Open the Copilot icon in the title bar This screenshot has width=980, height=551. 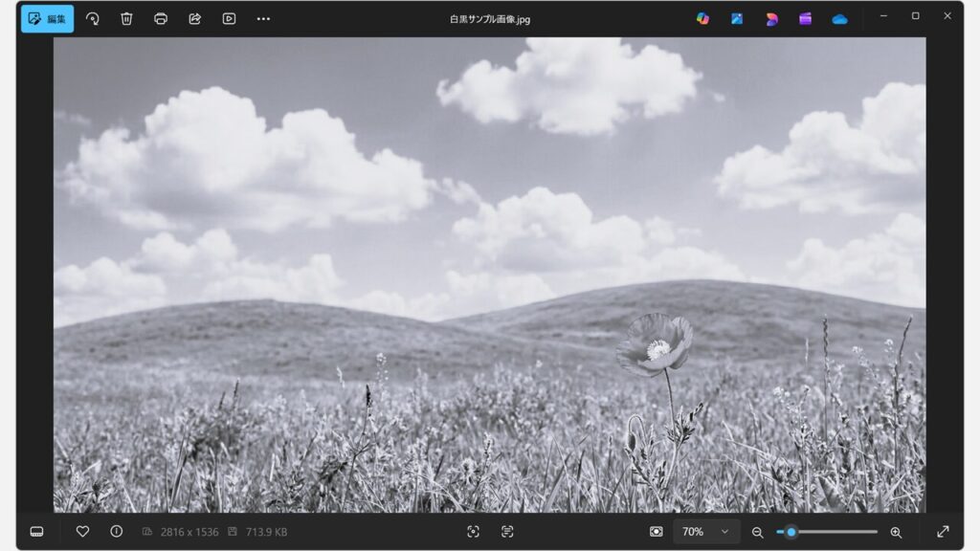702,18
